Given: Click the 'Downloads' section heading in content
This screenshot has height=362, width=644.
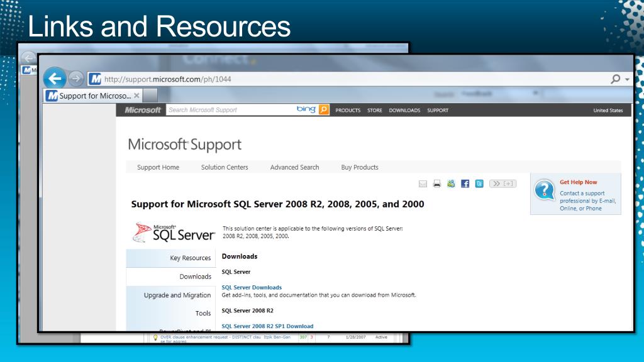Looking at the screenshot, I should 240,256.
